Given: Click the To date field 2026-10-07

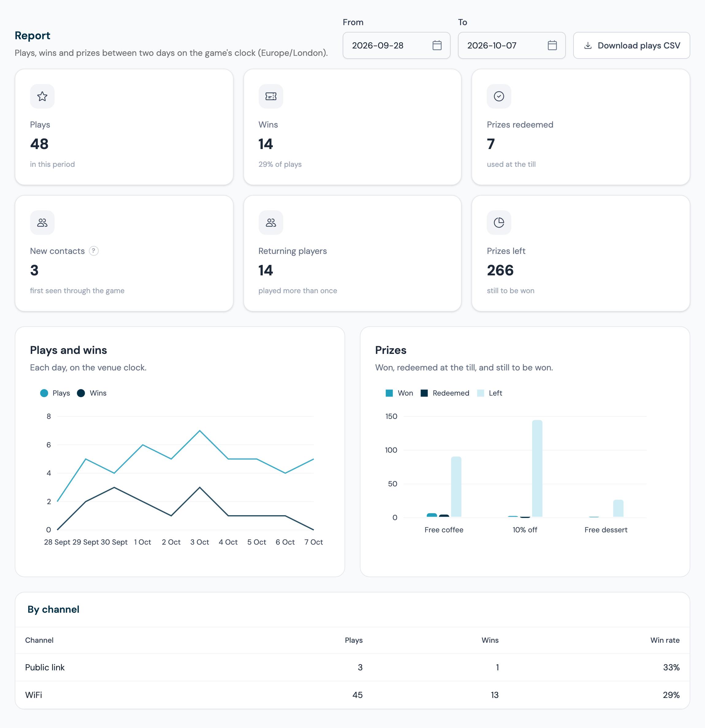Looking at the screenshot, I should pyautogui.click(x=511, y=45).
